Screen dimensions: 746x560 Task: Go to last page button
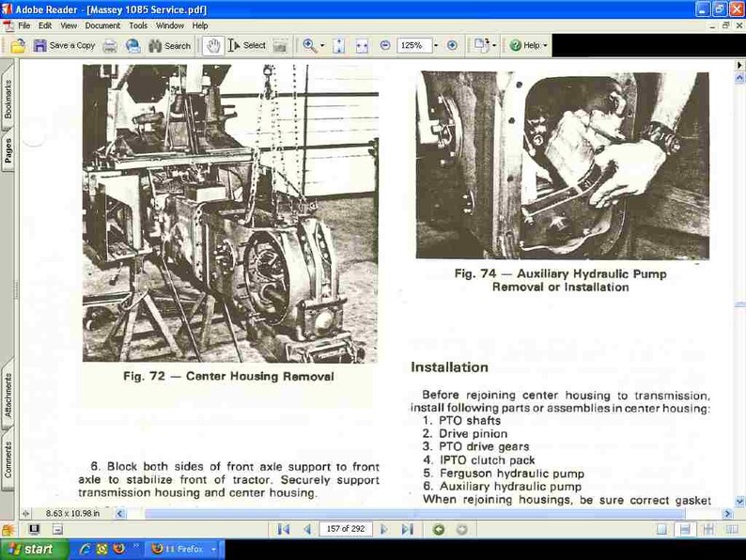coord(408,529)
